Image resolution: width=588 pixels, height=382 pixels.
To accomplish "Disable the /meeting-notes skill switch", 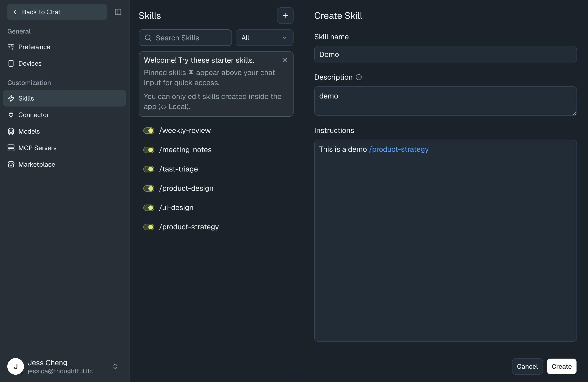I will (x=149, y=150).
